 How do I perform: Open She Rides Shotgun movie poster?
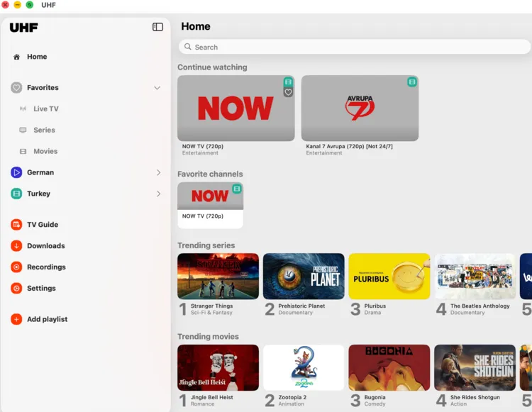[475, 367]
